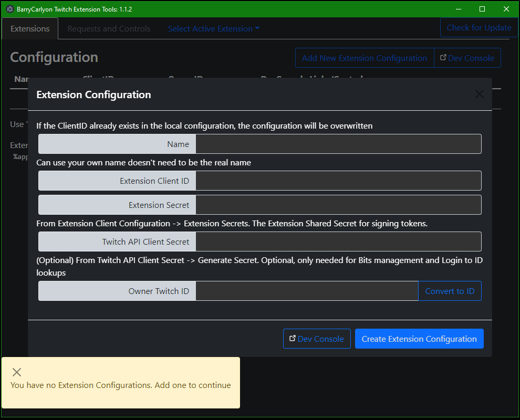Click Create Extension Configuration button

tap(419, 339)
